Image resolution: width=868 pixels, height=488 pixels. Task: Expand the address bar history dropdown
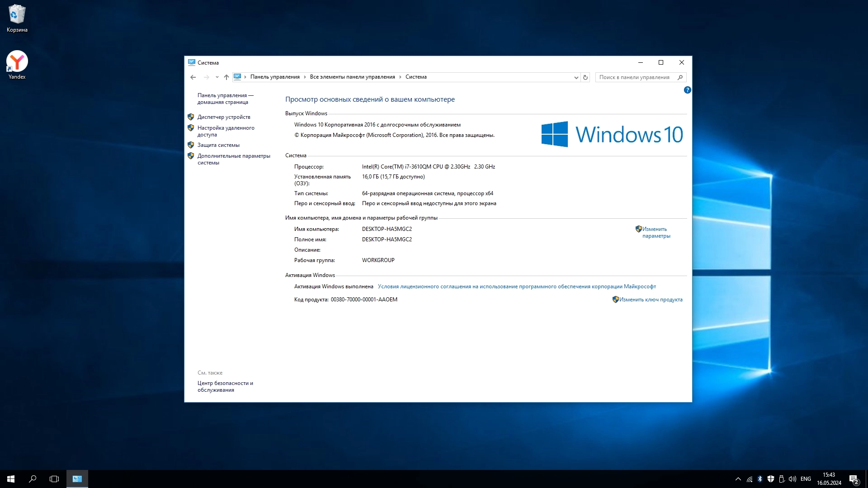click(x=576, y=77)
